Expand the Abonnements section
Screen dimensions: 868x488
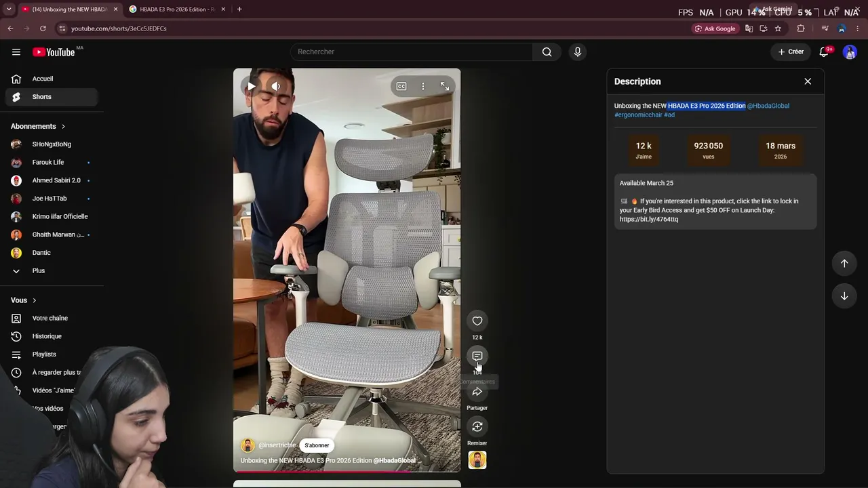[x=39, y=126]
